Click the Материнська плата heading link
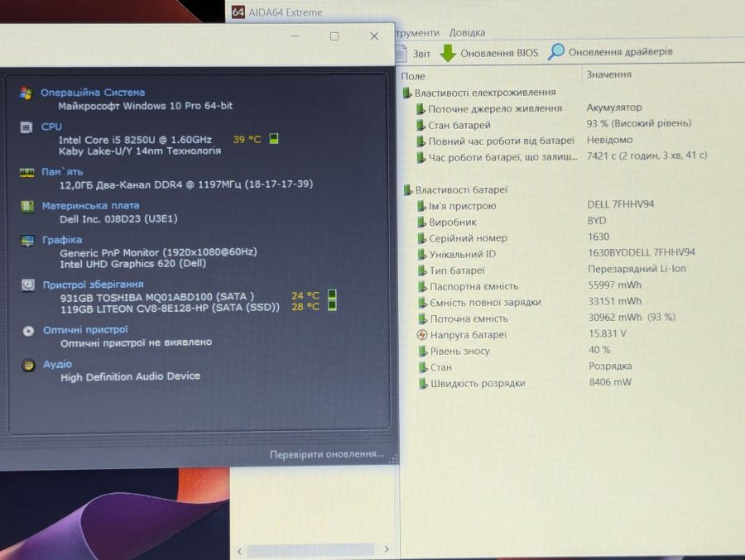745x560 pixels. (x=91, y=206)
